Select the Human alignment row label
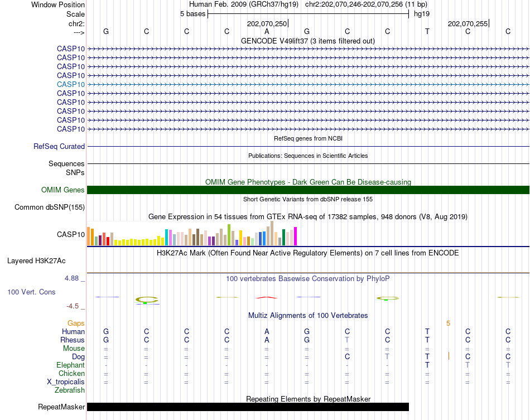 point(73,331)
